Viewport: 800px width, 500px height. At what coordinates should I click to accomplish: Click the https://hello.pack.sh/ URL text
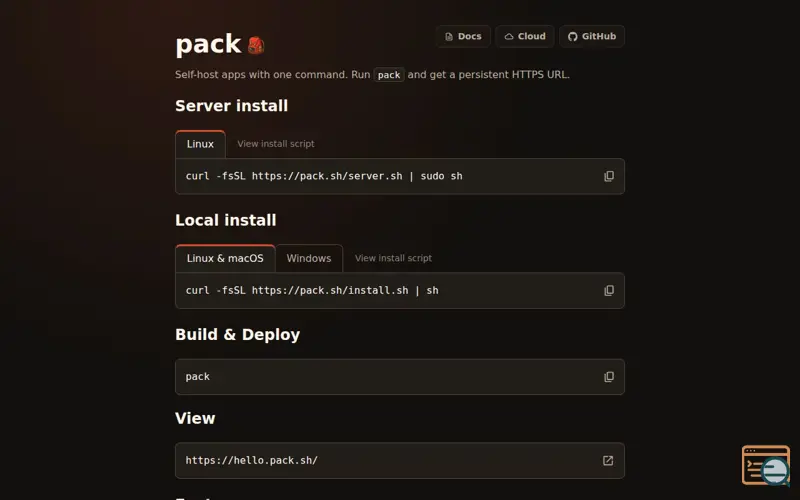[252, 460]
